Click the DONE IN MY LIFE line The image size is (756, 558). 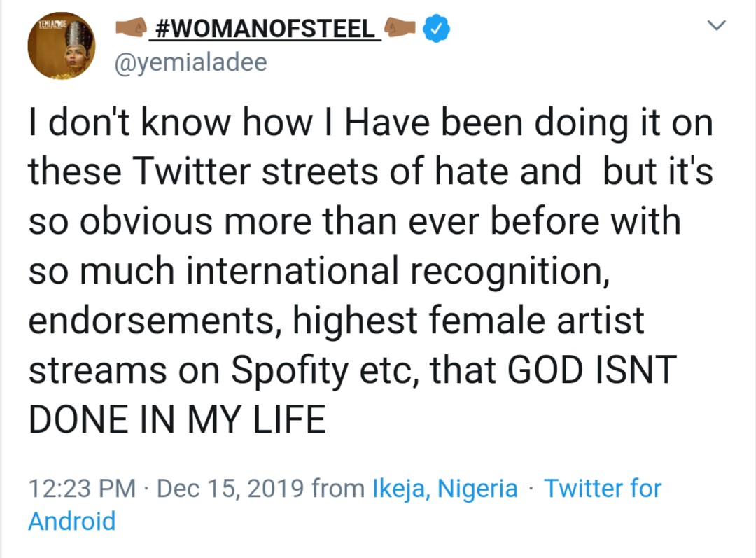click(177, 420)
